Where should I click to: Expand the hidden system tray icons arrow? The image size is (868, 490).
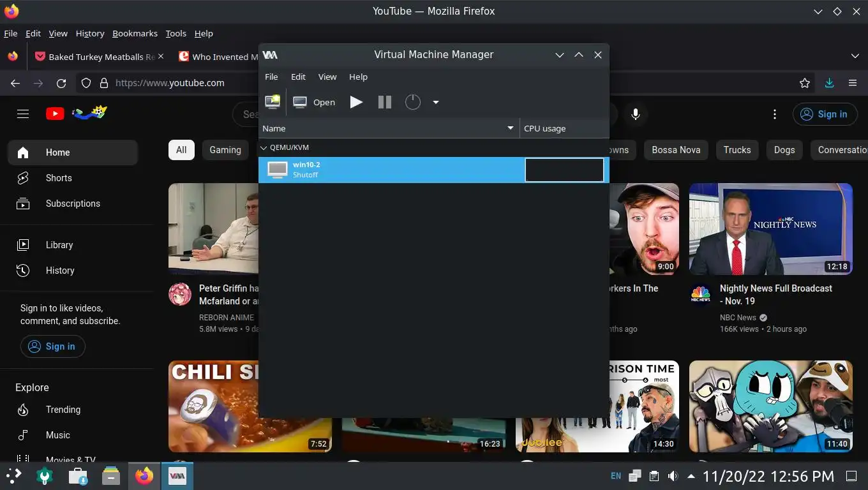tap(691, 476)
